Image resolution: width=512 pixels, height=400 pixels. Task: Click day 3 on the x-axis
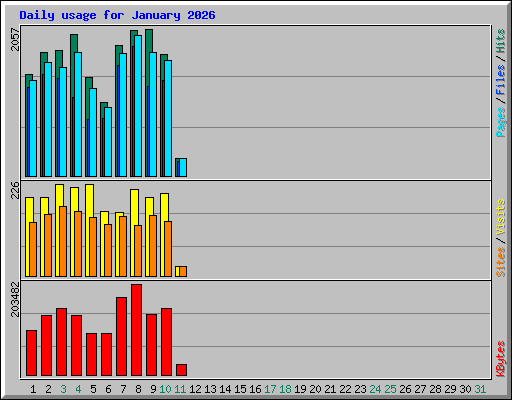[63, 389]
